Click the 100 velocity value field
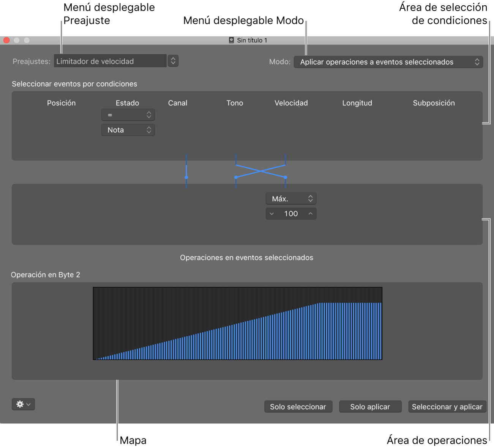The height and width of the screenshot is (448, 494). pos(291,214)
